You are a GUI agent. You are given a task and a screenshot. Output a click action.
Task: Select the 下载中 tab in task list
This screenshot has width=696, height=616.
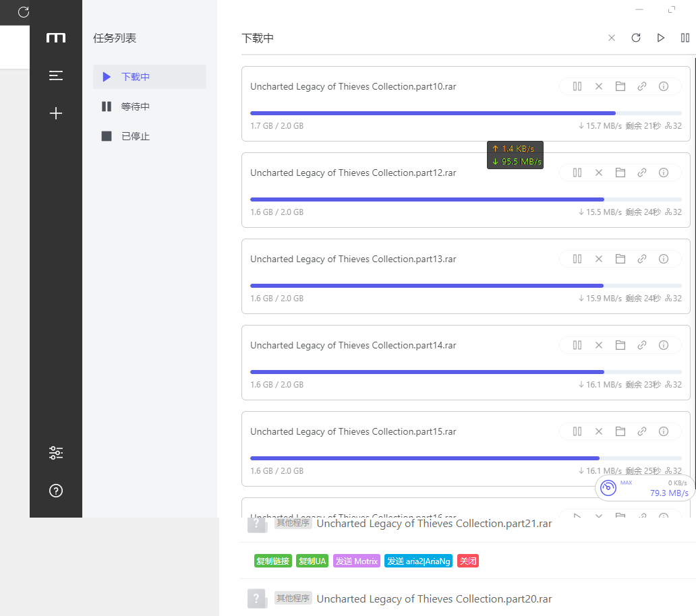pyautogui.click(x=150, y=77)
